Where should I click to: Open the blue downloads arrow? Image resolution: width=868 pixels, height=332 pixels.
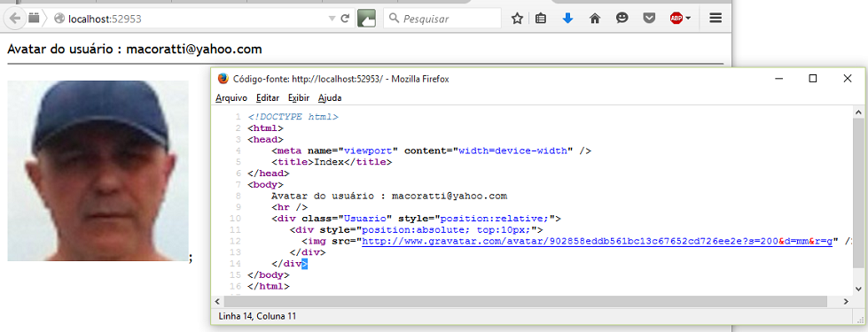click(x=567, y=19)
